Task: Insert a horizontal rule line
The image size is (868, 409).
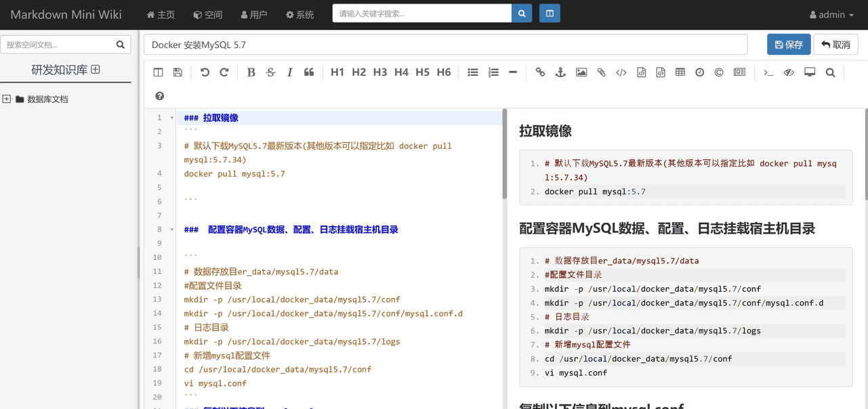Action: coord(513,72)
